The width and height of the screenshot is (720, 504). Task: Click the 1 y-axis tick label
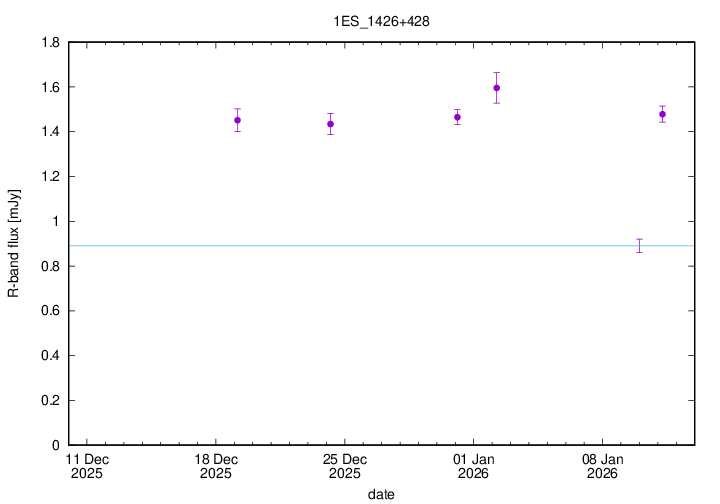(x=56, y=222)
